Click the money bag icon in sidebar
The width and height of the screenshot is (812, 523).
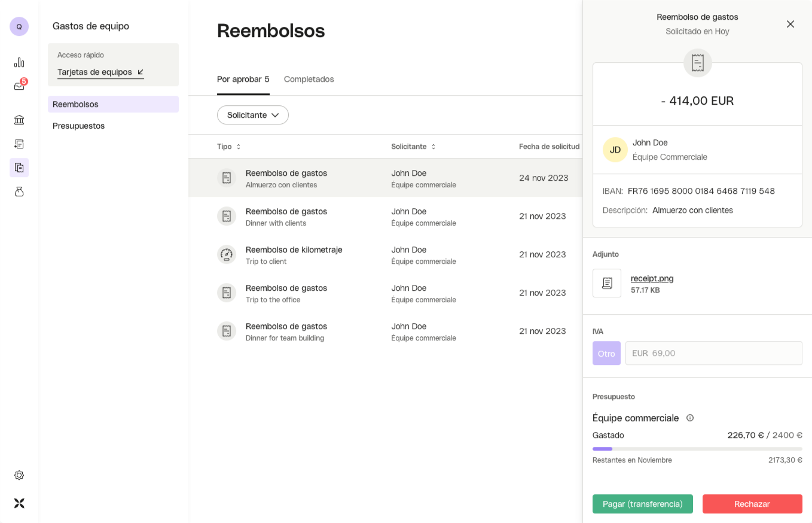[19, 191]
